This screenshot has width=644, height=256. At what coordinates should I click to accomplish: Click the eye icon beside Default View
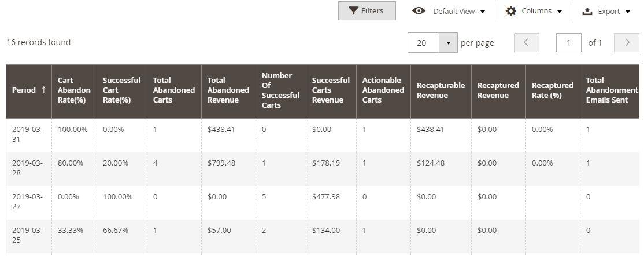pos(419,11)
